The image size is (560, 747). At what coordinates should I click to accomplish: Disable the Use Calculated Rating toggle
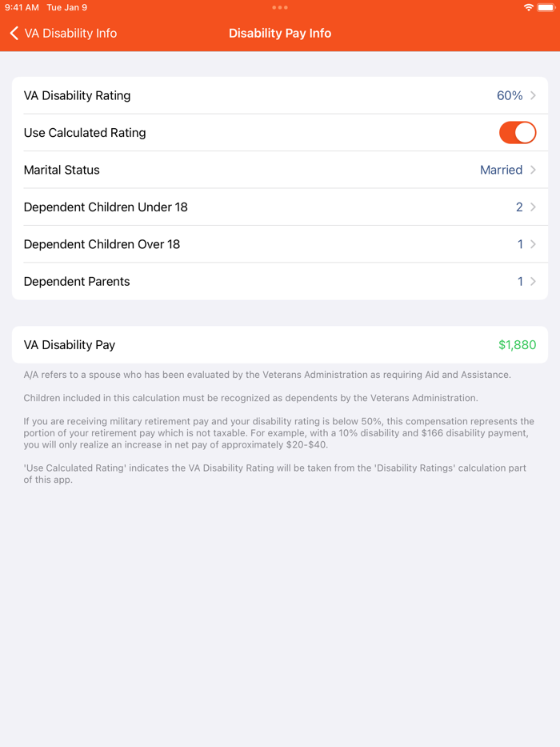(518, 132)
